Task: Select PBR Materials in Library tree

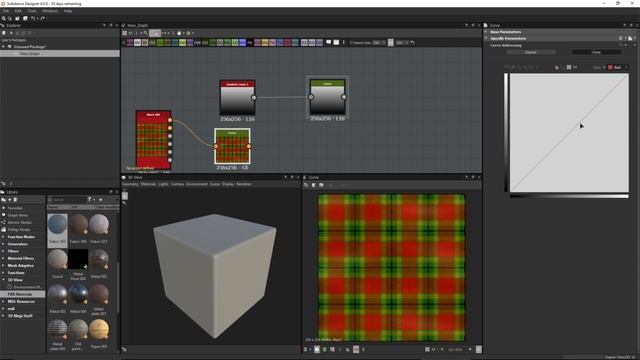Action: pyautogui.click(x=20, y=294)
